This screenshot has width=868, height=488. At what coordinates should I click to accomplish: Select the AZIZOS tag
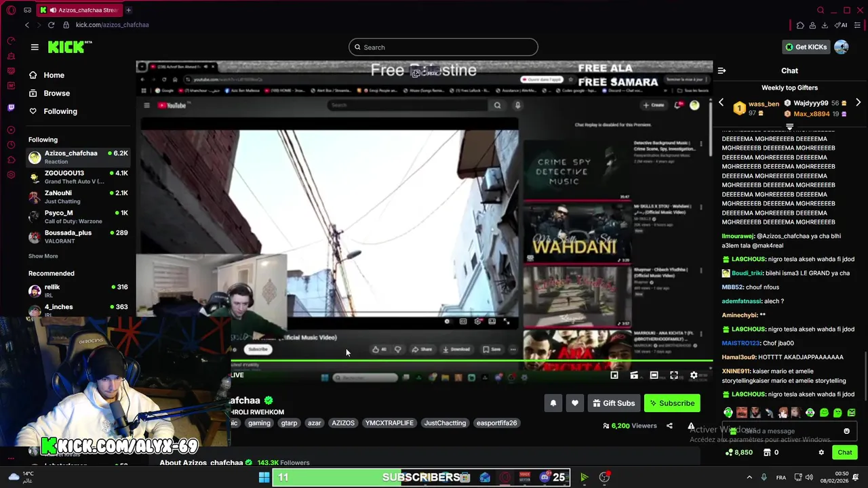coord(343,423)
